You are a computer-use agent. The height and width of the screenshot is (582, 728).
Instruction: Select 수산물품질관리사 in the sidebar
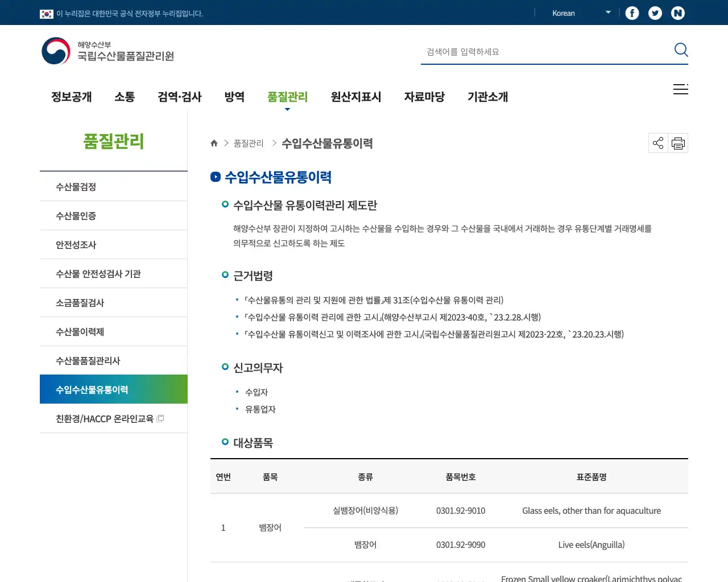pyautogui.click(x=114, y=361)
